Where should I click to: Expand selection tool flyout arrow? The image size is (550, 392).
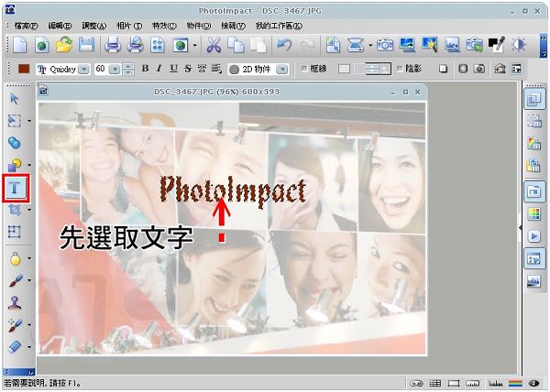pyautogui.click(x=29, y=121)
